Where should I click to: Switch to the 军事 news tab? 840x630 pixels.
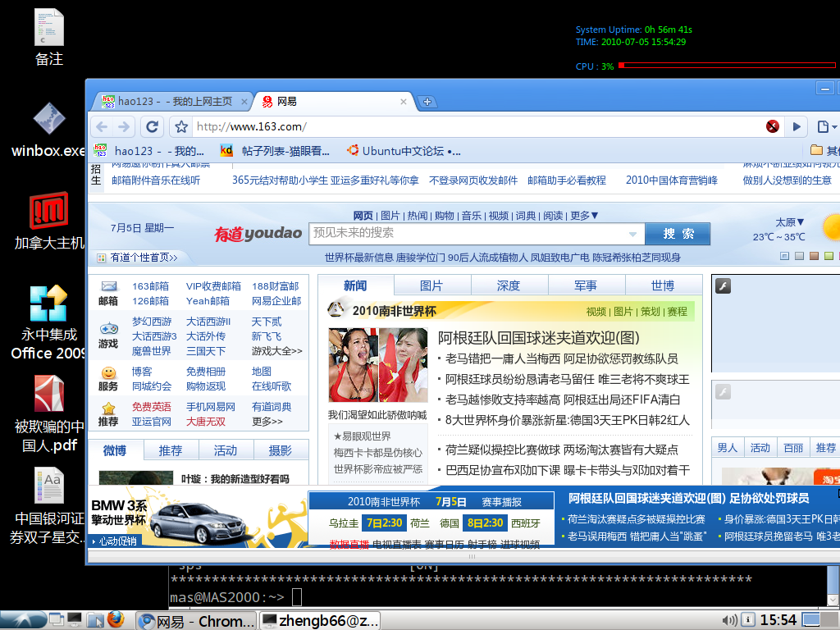pos(586,285)
